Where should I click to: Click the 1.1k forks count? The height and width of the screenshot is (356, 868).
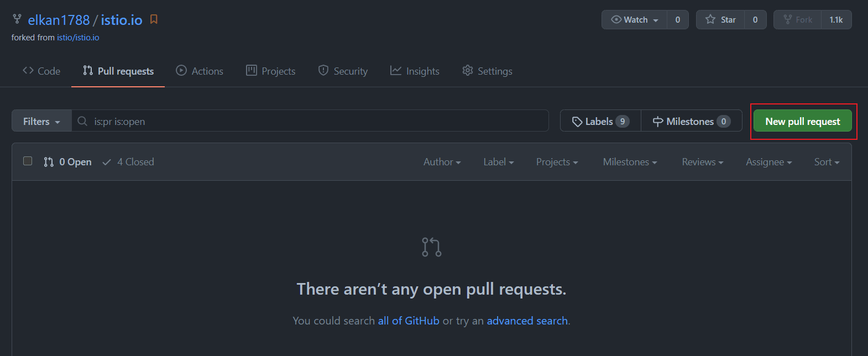(x=836, y=20)
